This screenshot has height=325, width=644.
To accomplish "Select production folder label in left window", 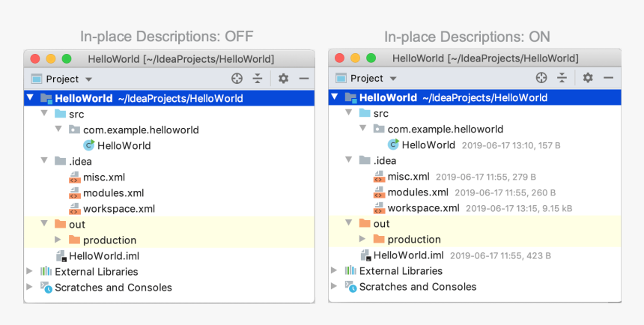I will pos(109,240).
